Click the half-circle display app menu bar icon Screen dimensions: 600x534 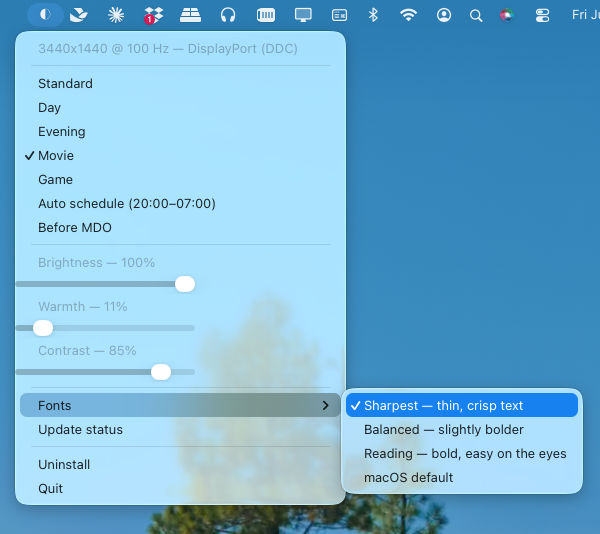[x=45, y=15]
